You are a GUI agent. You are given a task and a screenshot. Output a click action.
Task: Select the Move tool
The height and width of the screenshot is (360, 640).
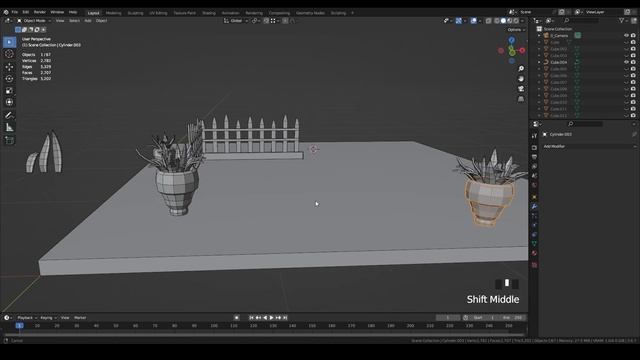coord(9,67)
